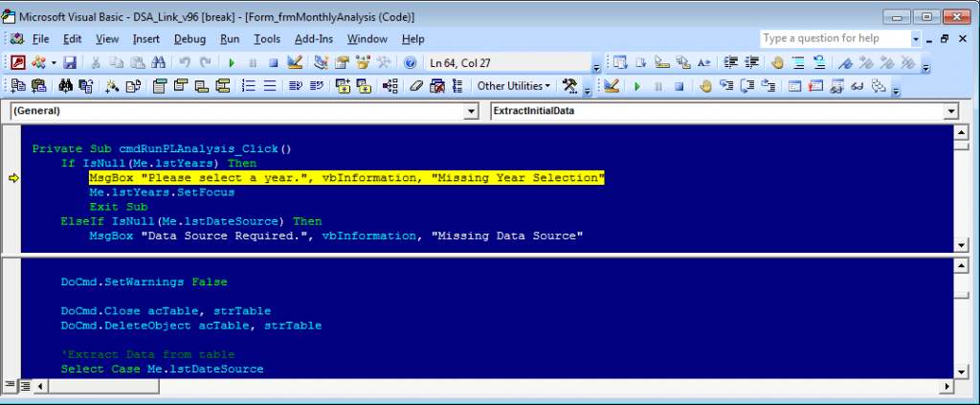
Task: Click the List Constants icon
Action: [640, 62]
